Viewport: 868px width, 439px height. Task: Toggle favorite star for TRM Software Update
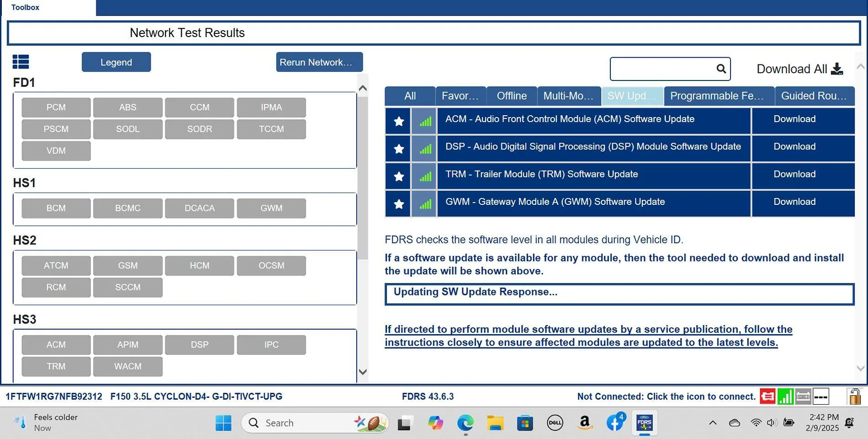[398, 176]
